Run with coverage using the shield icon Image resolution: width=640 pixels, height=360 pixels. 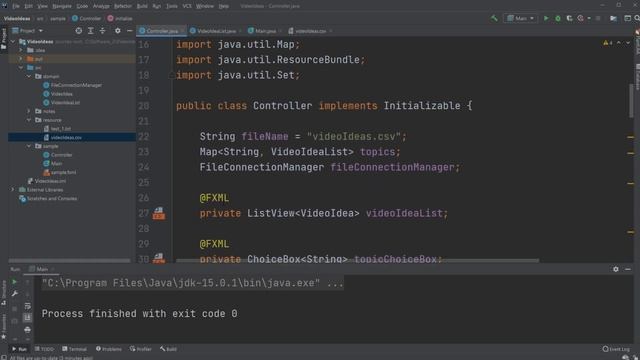coord(569,18)
